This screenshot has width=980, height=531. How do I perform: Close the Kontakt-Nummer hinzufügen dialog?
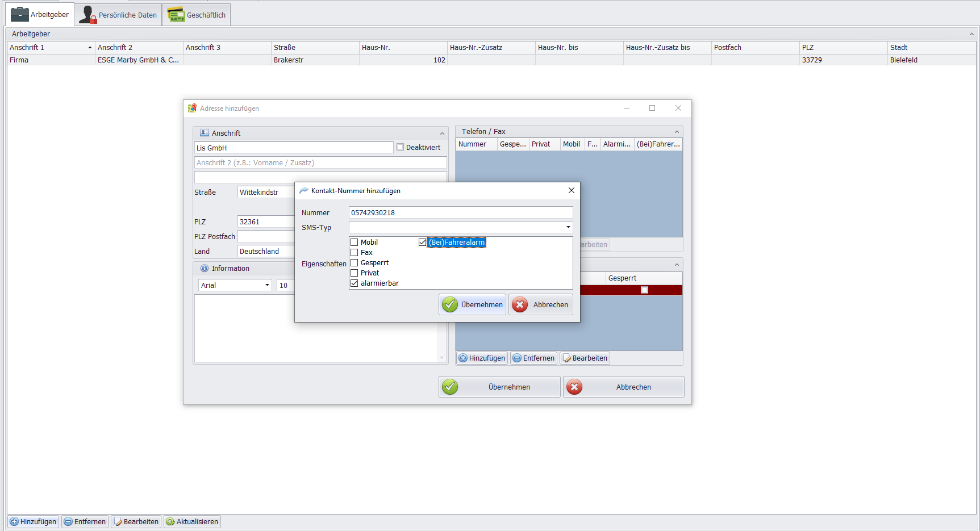click(572, 191)
